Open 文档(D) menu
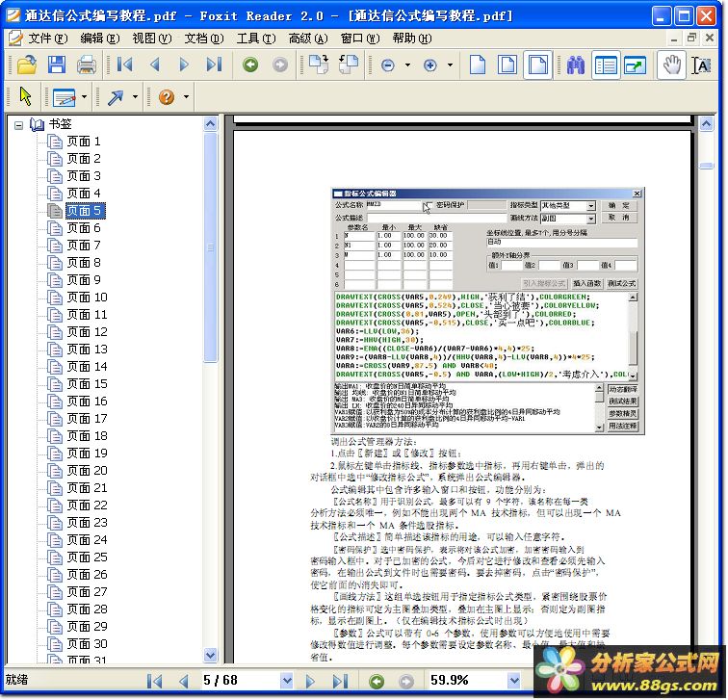 (x=204, y=39)
